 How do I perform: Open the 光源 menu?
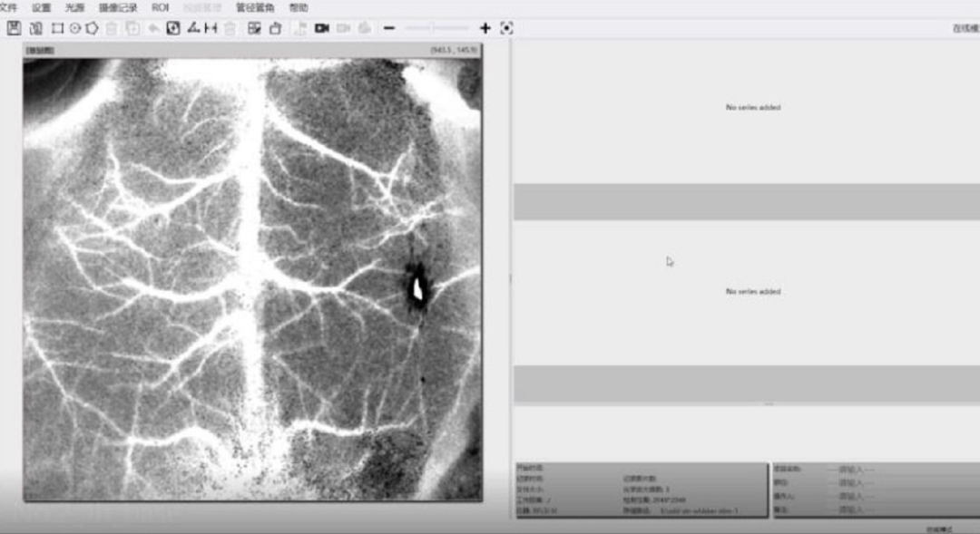coord(75,7)
